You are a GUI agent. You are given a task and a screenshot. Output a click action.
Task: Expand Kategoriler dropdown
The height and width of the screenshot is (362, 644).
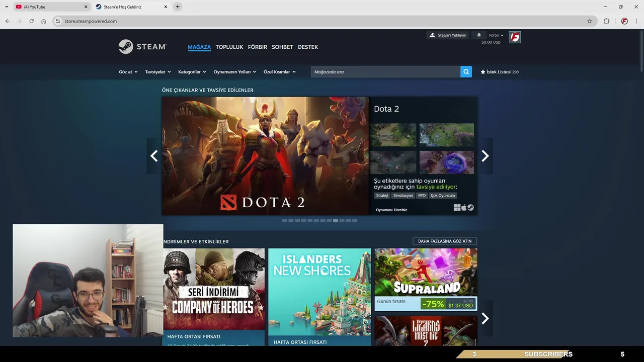[x=192, y=72]
